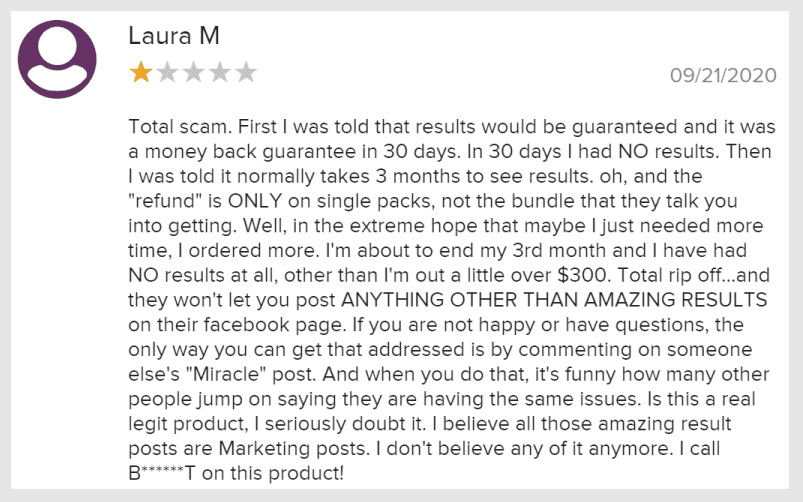Click the "facebook page" mention
Screen dimensions: 803x502
(273, 325)
